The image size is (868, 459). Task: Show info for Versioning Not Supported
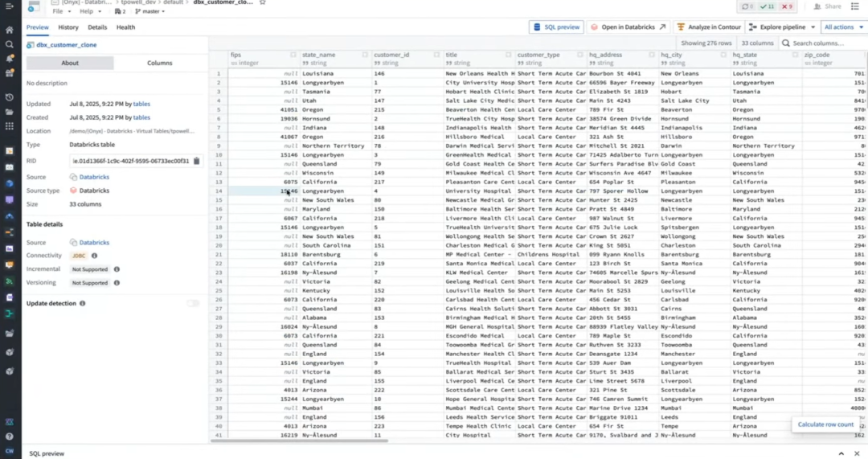117,283
